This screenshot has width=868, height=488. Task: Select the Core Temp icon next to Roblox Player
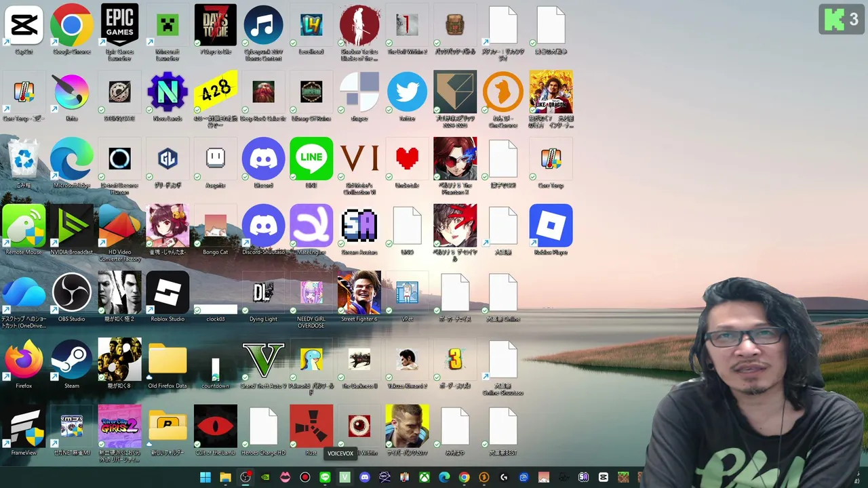click(551, 159)
